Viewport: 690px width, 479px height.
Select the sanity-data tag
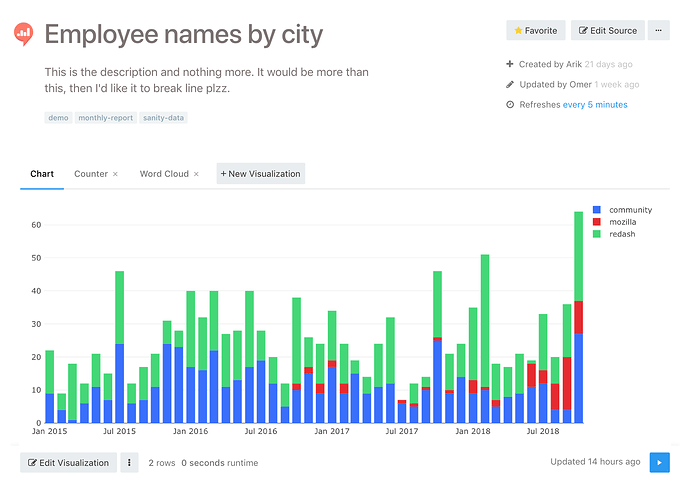click(163, 118)
